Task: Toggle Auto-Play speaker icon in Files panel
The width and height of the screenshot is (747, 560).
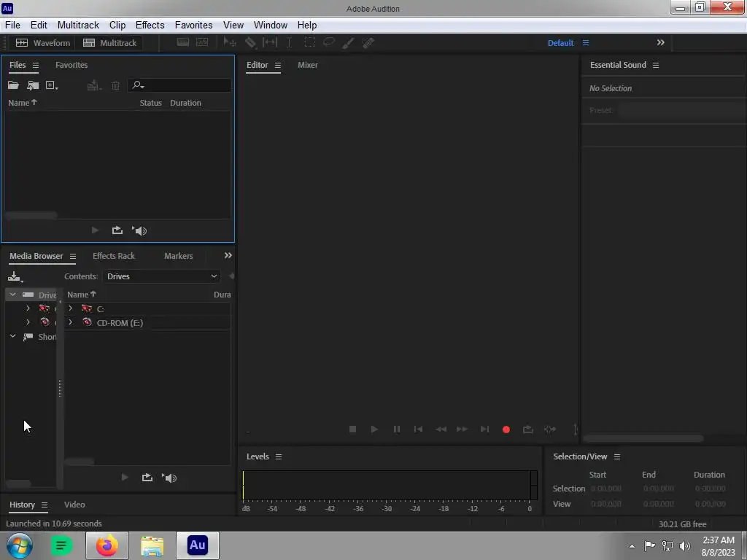Action: click(x=139, y=231)
